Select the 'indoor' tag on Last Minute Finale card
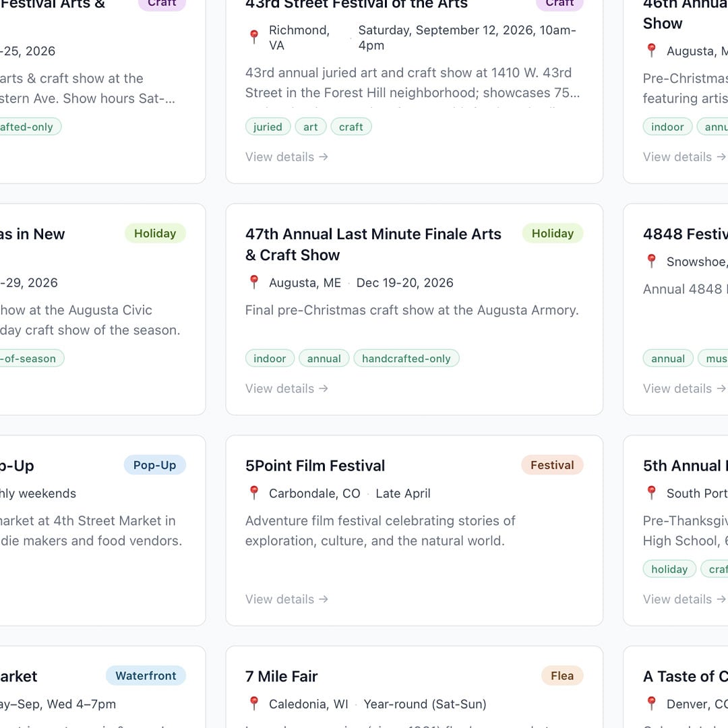The image size is (728, 728). pyautogui.click(x=270, y=359)
